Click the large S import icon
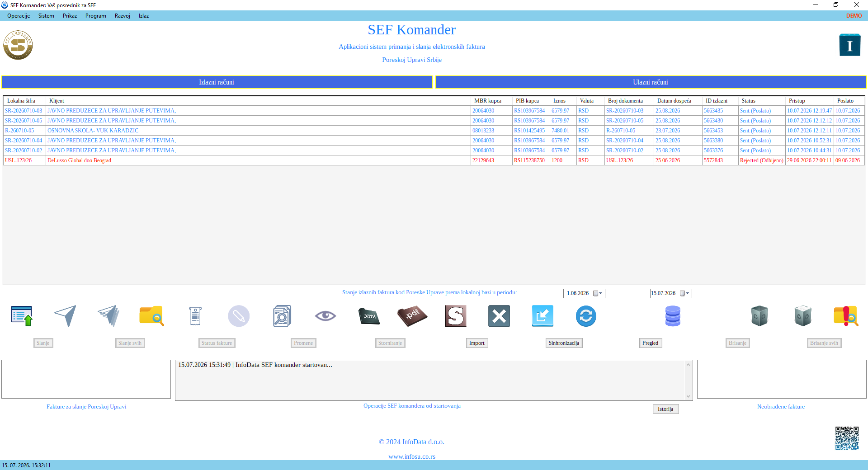The width and height of the screenshot is (868, 470). tap(456, 316)
